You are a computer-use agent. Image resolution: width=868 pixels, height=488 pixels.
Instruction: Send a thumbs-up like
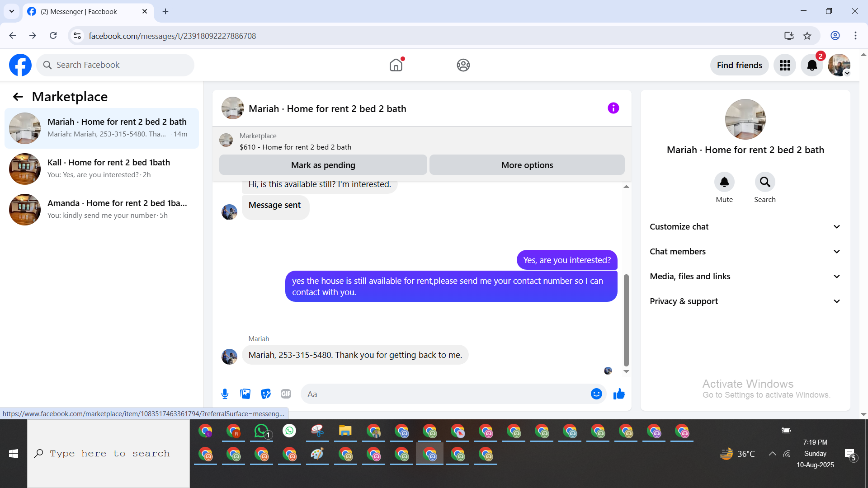[x=619, y=394]
